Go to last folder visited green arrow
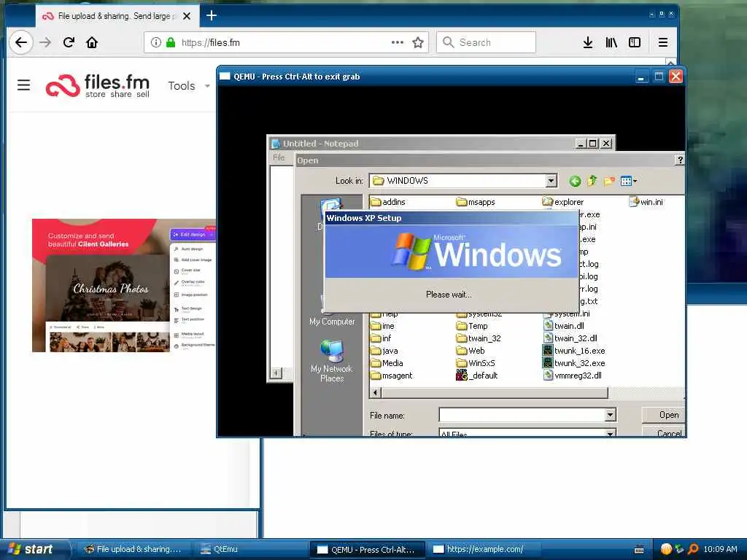The width and height of the screenshot is (747, 560). click(575, 181)
